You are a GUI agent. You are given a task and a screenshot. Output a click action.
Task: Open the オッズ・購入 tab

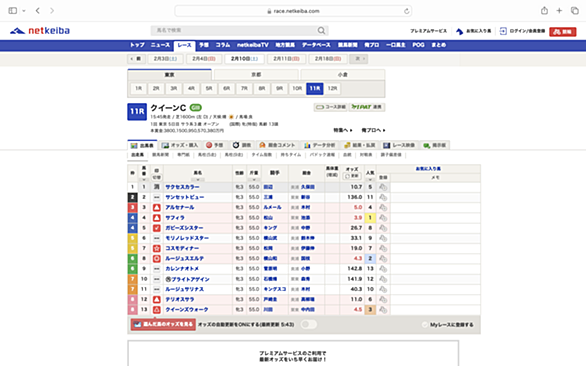click(x=180, y=145)
